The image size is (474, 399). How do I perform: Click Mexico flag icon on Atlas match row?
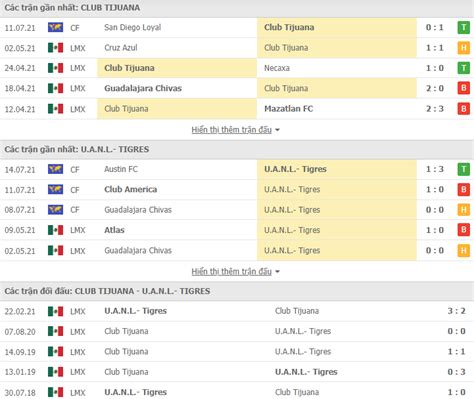55,230
